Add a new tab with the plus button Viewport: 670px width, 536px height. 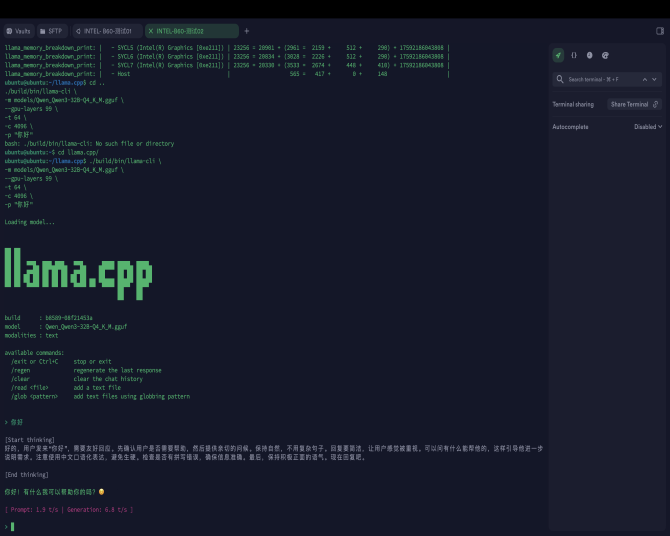247,31
